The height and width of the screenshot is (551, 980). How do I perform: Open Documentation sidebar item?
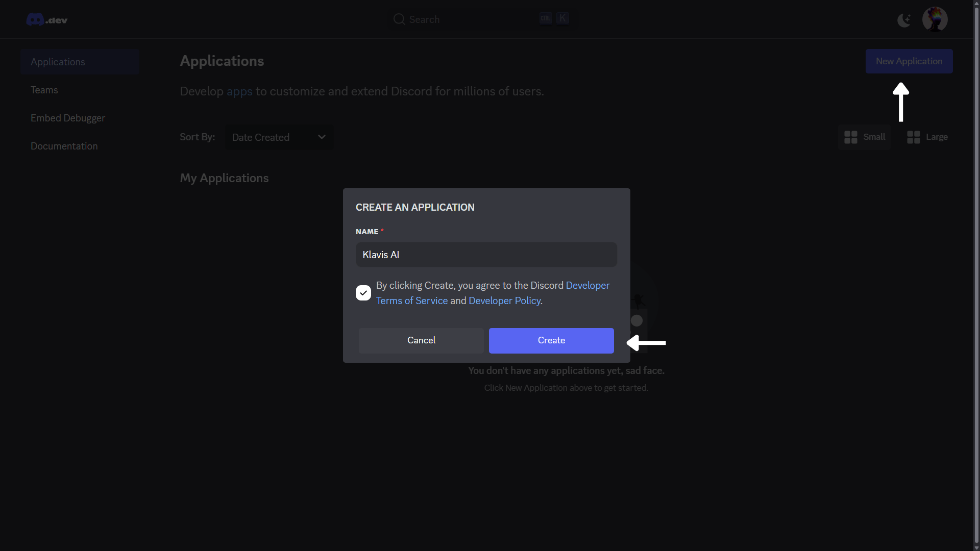click(64, 146)
